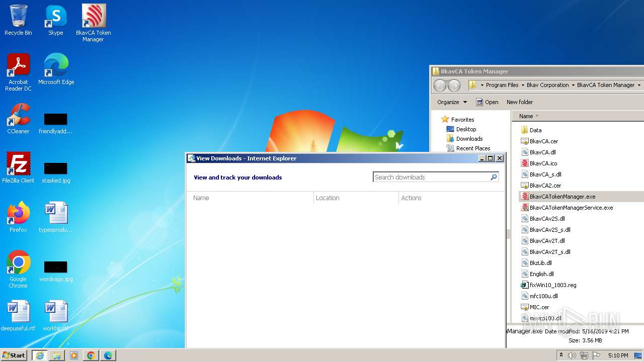Click Open in Explorer toolbar
Screen dimensions: 644x362
pyautogui.click(x=487, y=102)
